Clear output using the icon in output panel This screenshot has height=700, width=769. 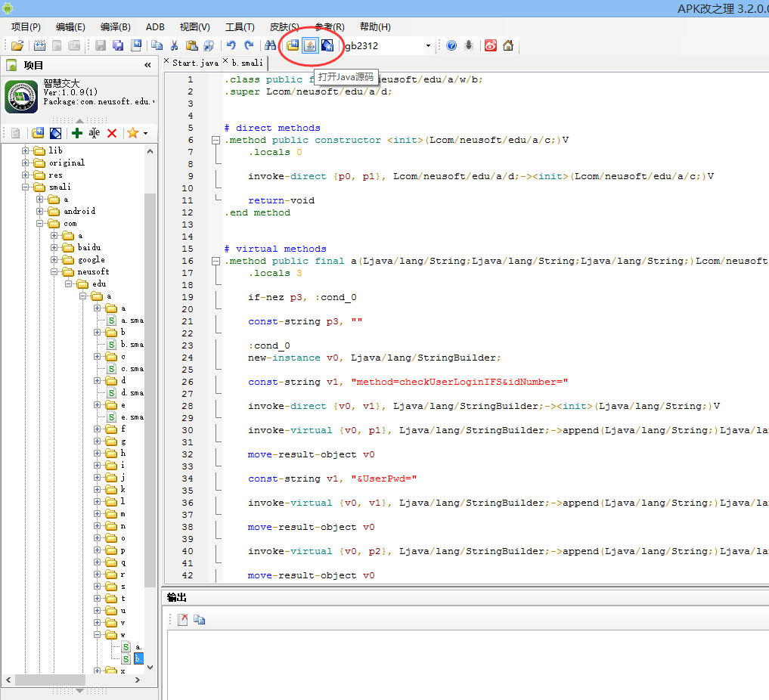click(x=183, y=620)
